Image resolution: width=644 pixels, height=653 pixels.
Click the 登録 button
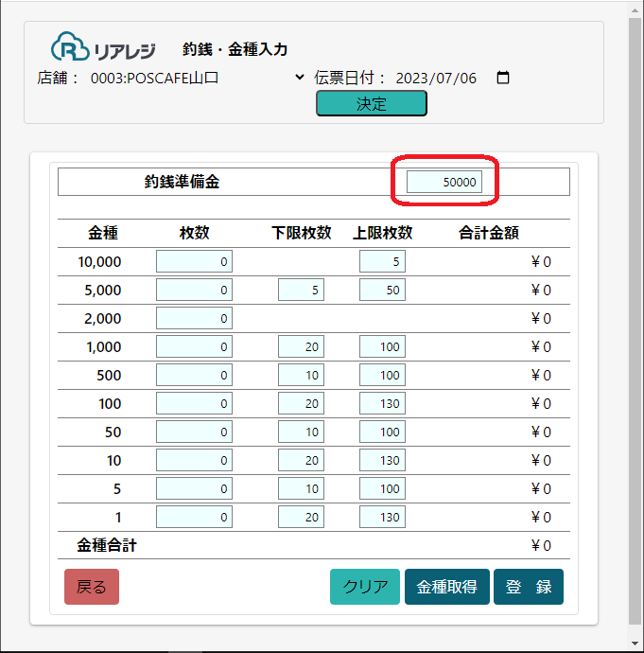(529, 587)
